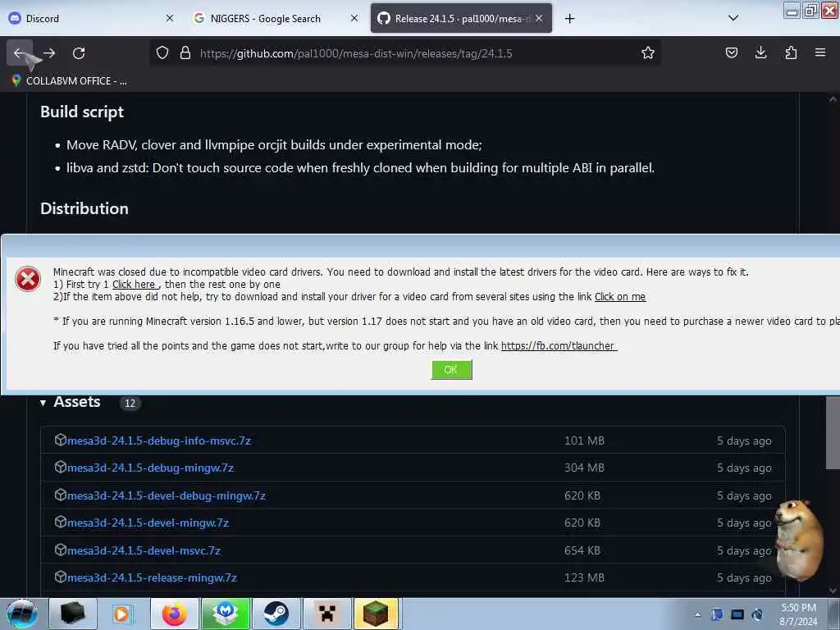Click the hamster desktop mascot
The image size is (840, 630).
798,540
